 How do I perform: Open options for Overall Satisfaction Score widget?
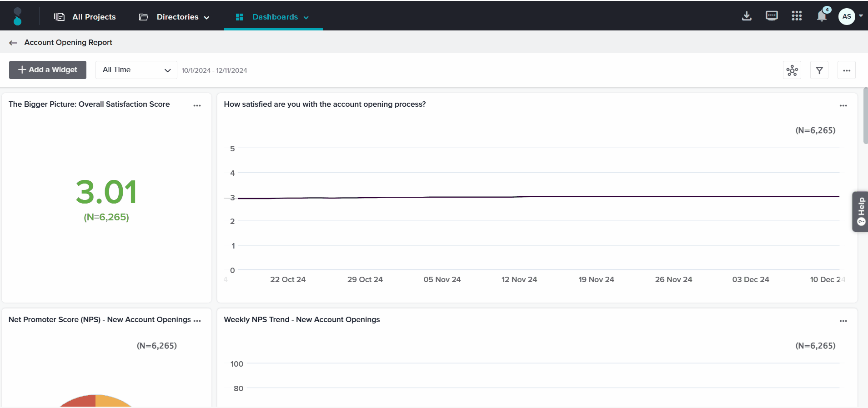coord(197,105)
